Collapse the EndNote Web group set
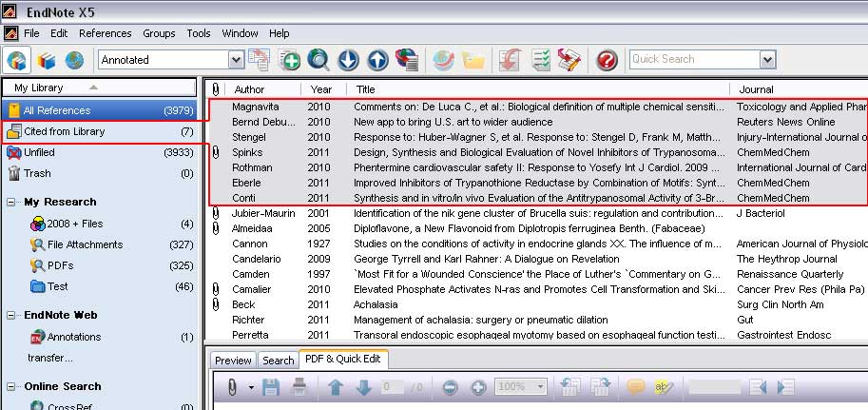This screenshot has height=410, width=868. (x=10, y=316)
